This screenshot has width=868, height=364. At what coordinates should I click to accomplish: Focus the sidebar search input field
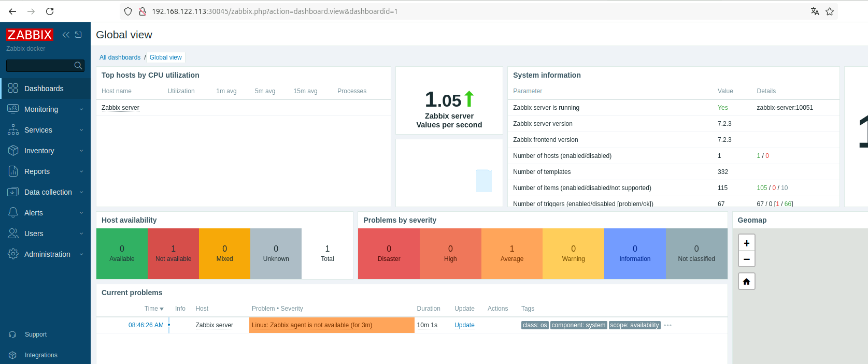click(39, 65)
